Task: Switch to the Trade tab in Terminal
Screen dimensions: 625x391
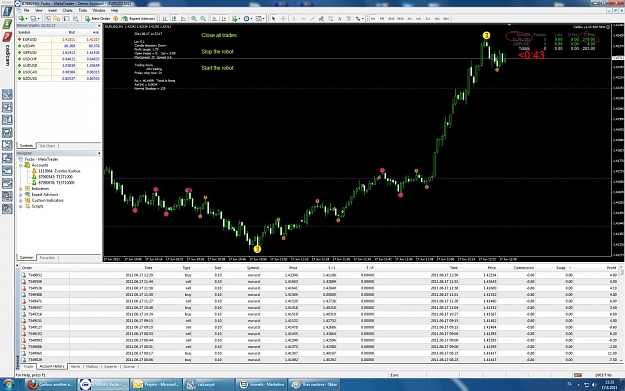Action: 28,366
